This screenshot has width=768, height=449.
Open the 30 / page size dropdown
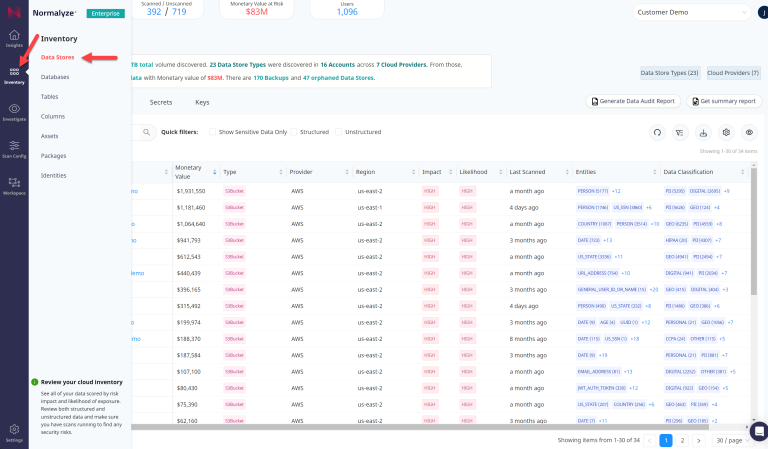point(734,440)
